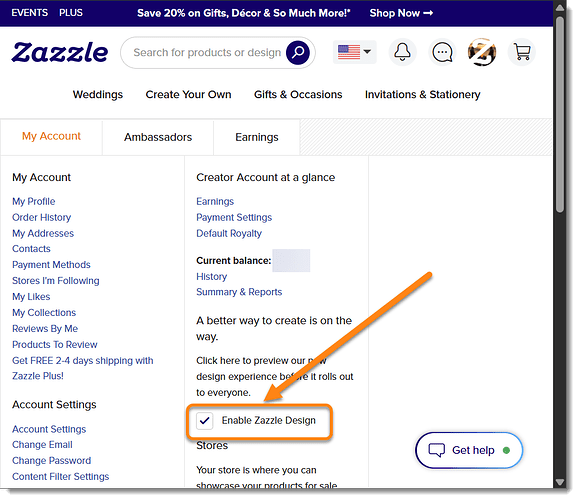The height and width of the screenshot is (500, 577).
Task: Open the Payment Settings link
Action: pyautogui.click(x=234, y=217)
